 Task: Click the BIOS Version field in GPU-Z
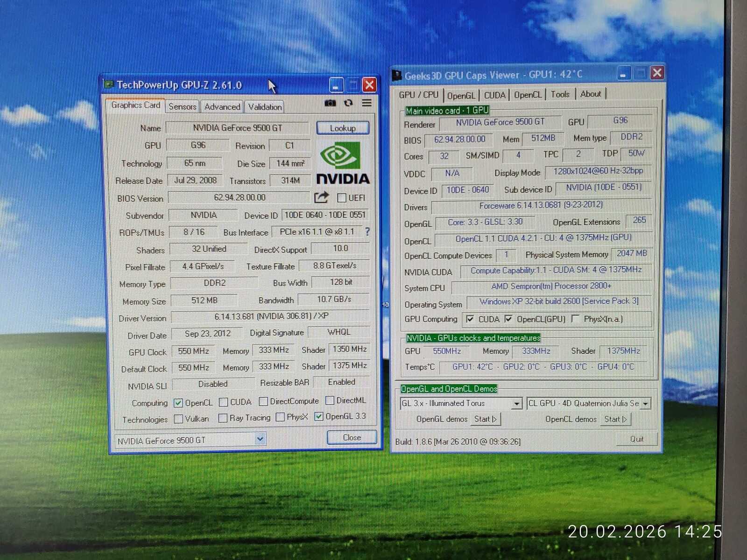click(x=240, y=197)
